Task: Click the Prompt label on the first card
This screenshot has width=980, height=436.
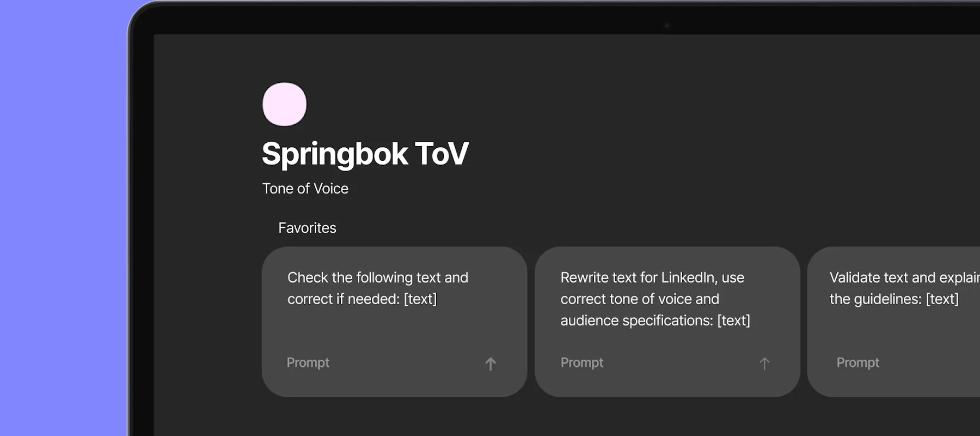Action: coord(308,362)
